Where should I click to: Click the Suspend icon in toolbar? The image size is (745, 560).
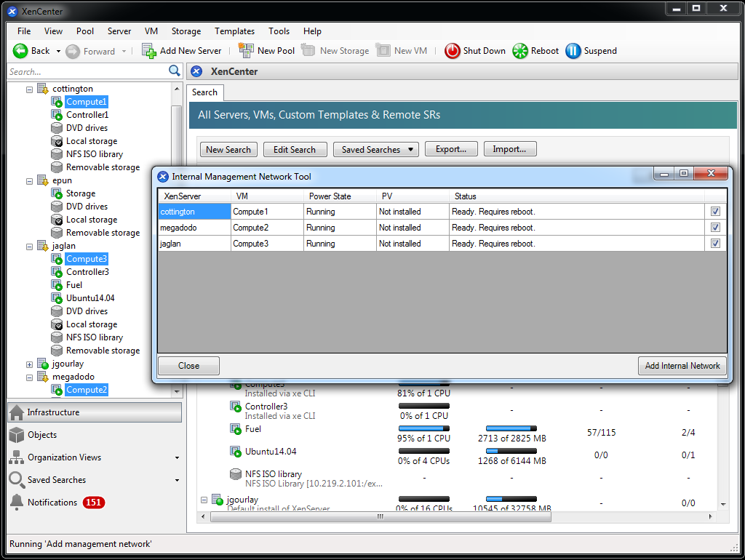[x=573, y=51]
